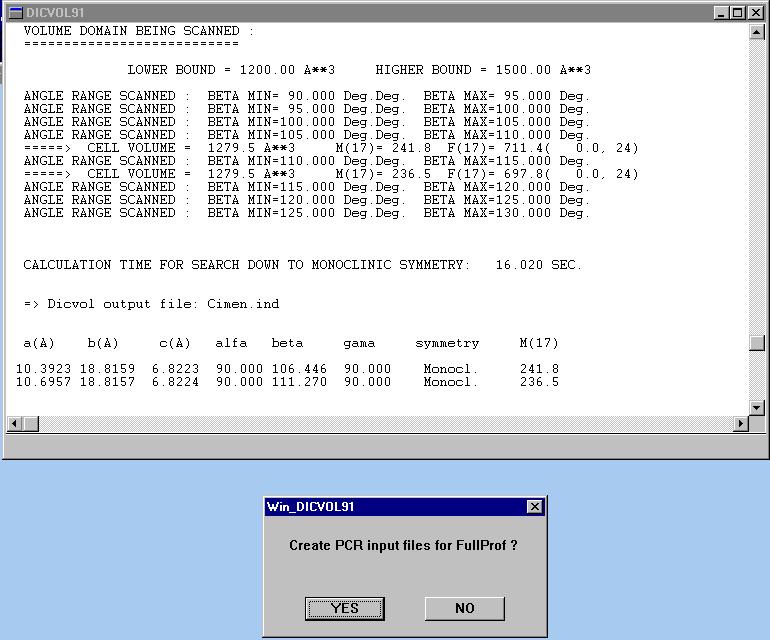Click the vertical scrollbar thumb
This screenshot has width=770, height=640.
(x=757, y=343)
